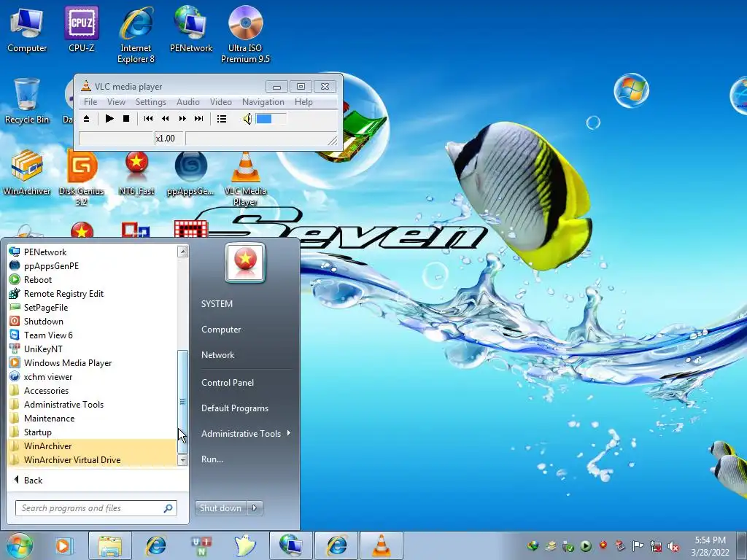The image size is (747, 560).
Task: Open SYSTEM user folder link
Action: coord(217,304)
